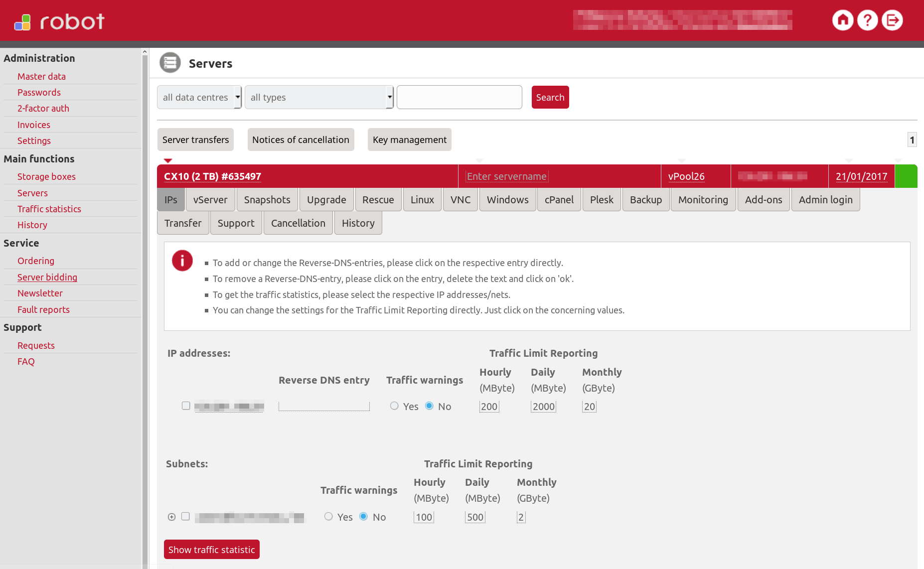Viewport: 924px width, 569px height.
Task: Click the Enter servername field
Action: [x=507, y=176]
